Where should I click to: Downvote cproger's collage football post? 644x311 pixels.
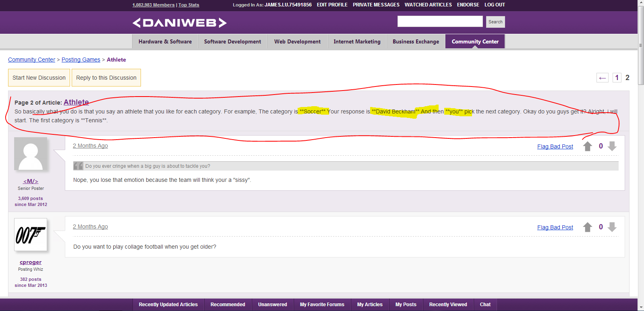[612, 227]
